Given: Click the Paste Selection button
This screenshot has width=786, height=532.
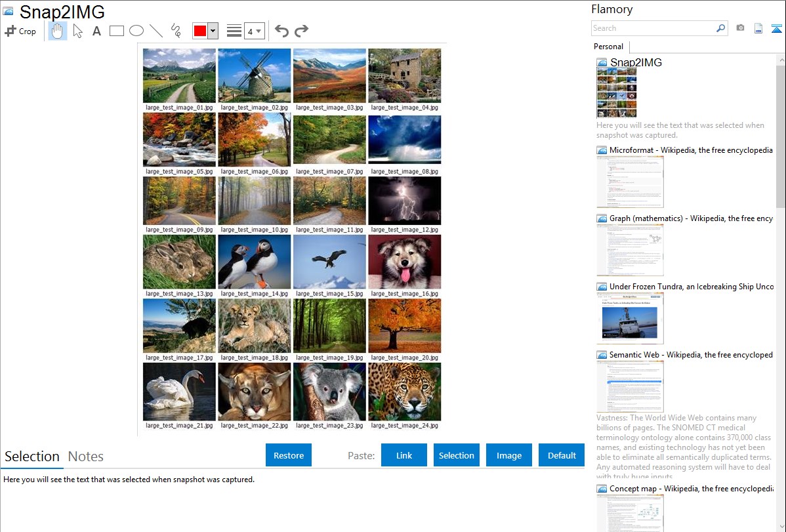Looking at the screenshot, I should [457, 455].
